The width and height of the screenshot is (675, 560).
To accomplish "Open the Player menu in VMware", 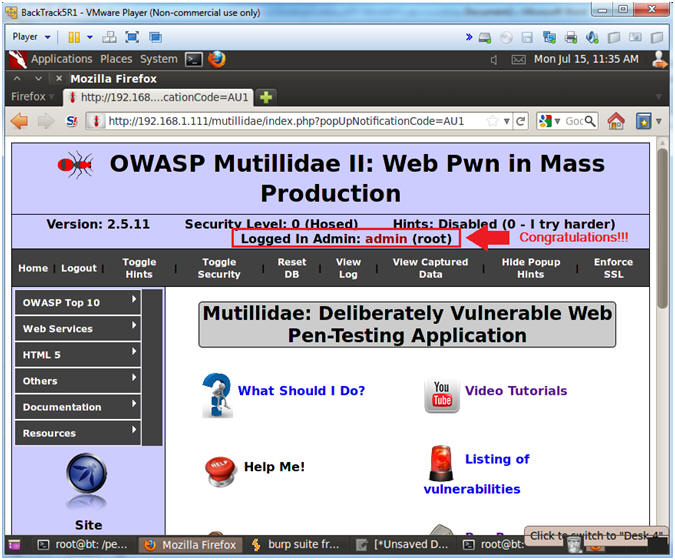I will [31, 37].
